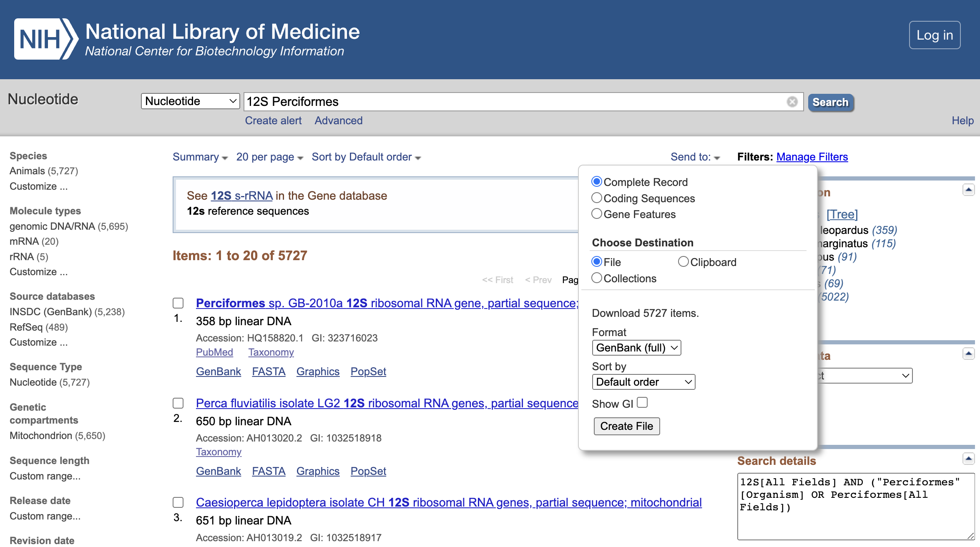The image size is (980, 547).
Task: Collapse the Search details section arrow
Action: pyautogui.click(x=968, y=459)
